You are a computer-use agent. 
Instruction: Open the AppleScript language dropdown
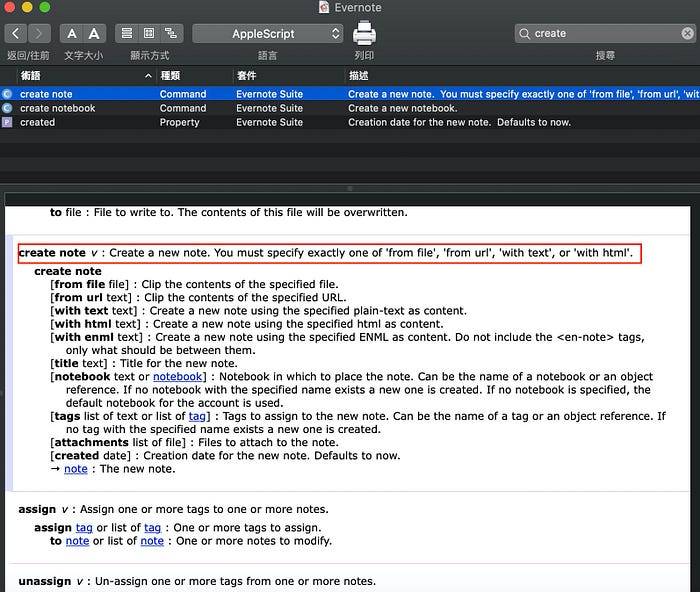(267, 33)
